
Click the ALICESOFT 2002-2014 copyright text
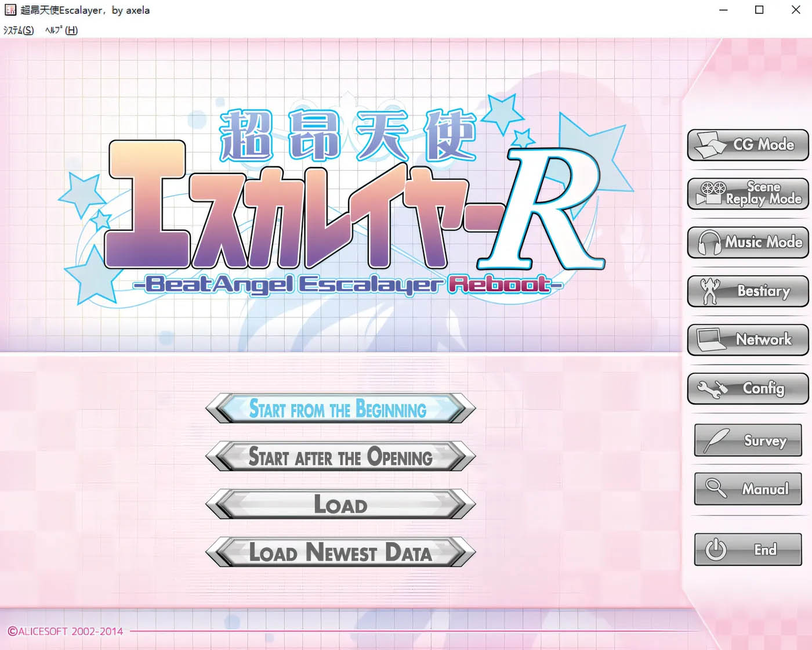[x=65, y=631]
